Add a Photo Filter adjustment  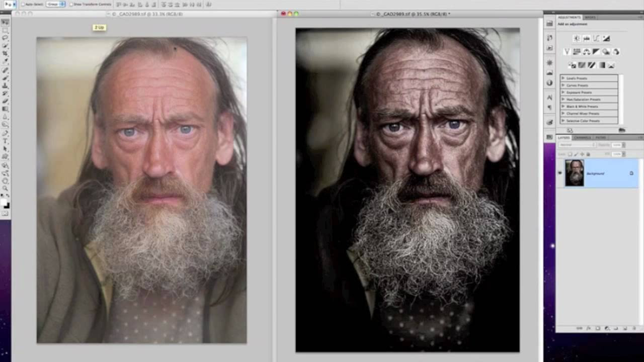606,51
